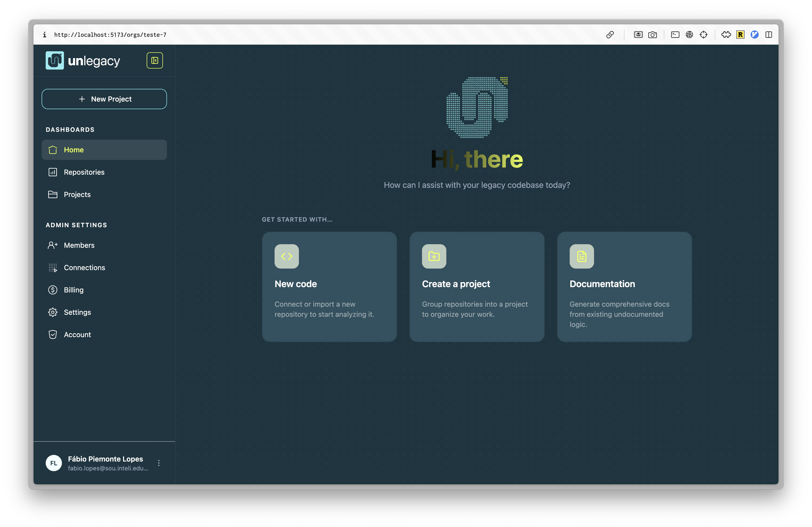Toggle sidebar collapse next to unlegacy logo

154,60
